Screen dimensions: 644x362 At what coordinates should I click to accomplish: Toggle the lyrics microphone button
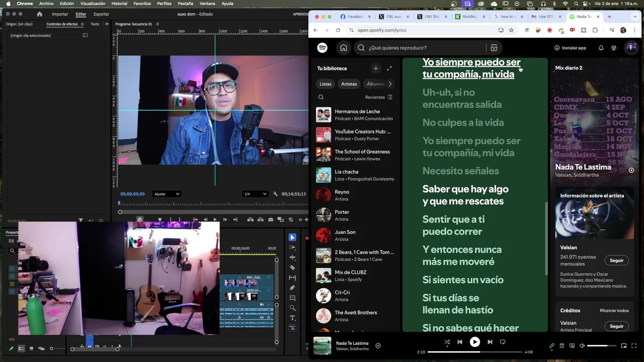[552, 346]
